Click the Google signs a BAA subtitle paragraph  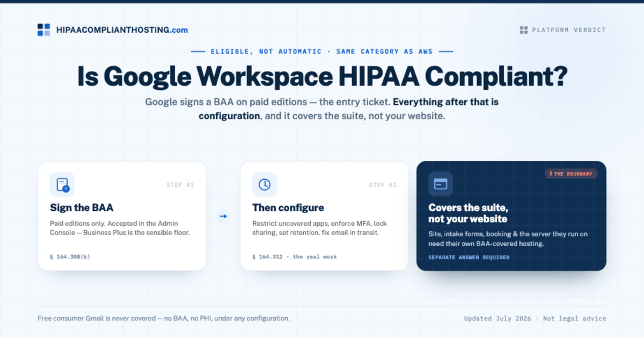(x=322, y=108)
